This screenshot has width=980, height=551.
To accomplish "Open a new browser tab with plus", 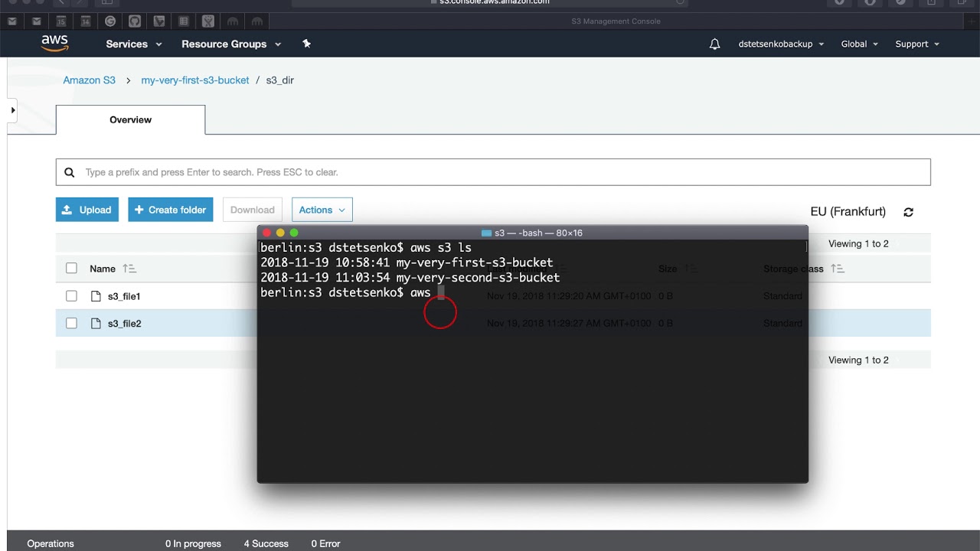I will [x=970, y=21].
